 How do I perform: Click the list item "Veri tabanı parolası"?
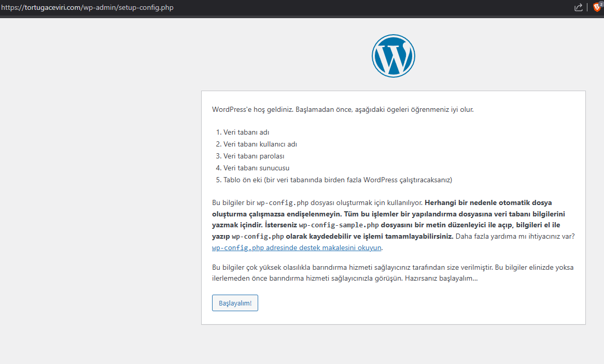[254, 156]
